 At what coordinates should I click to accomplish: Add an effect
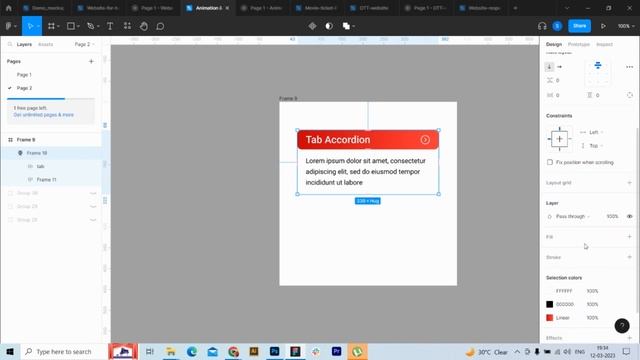(629, 338)
